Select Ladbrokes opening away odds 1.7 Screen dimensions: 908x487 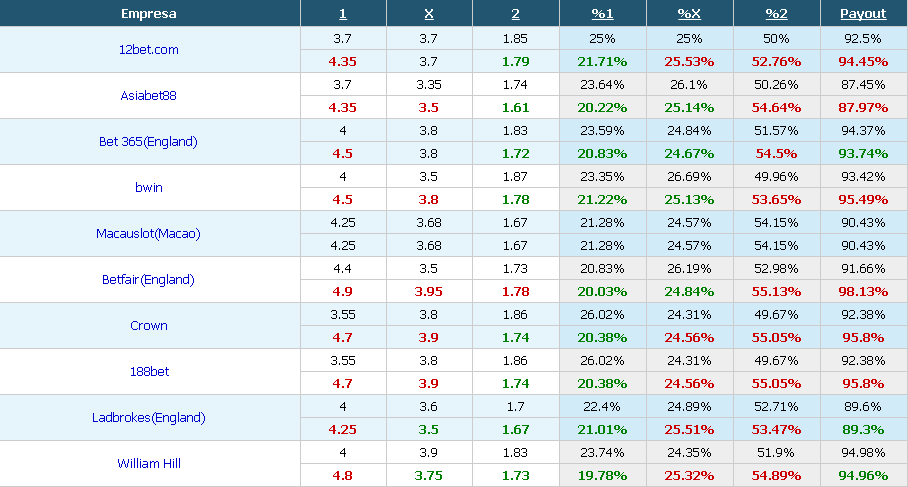tap(515, 407)
